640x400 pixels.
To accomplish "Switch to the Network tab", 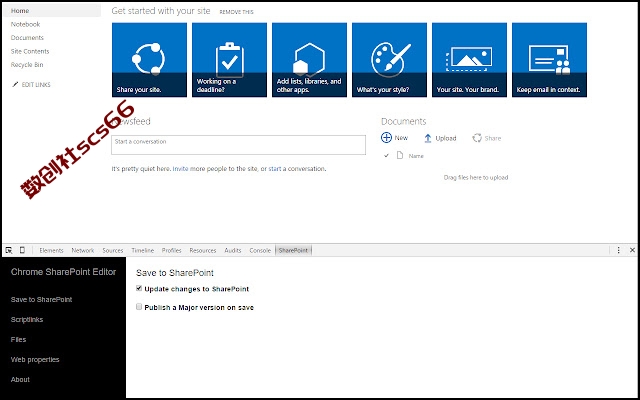I will (x=83, y=250).
